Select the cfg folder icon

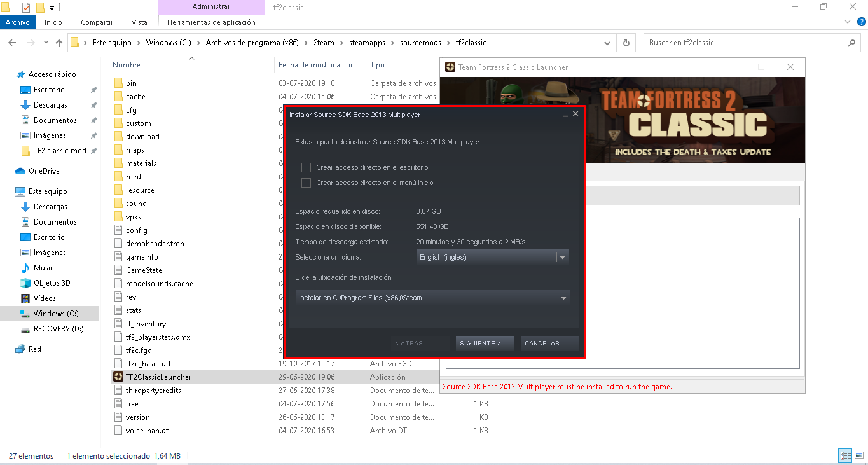pyautogui.click(x=118, y=110)
